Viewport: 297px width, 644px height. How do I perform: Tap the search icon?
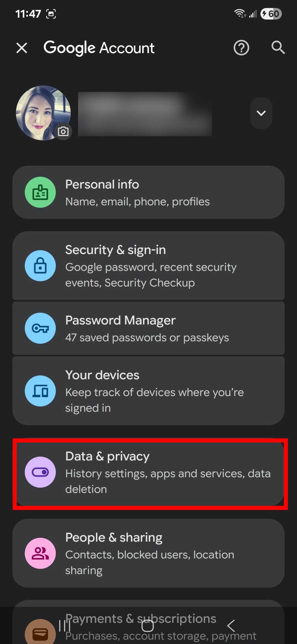278,48
